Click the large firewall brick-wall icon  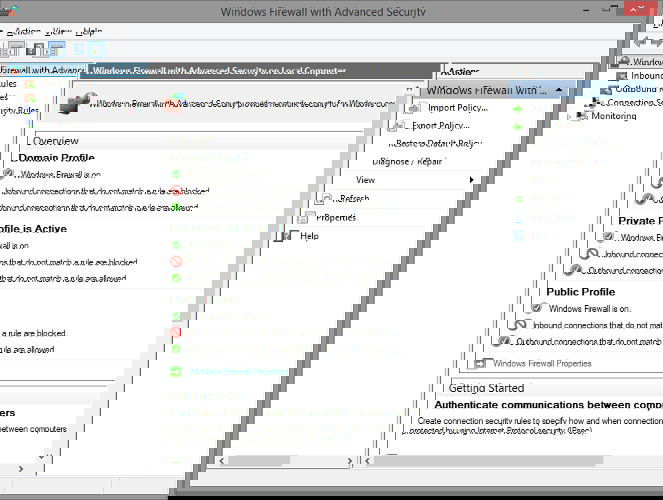point(77,102)
